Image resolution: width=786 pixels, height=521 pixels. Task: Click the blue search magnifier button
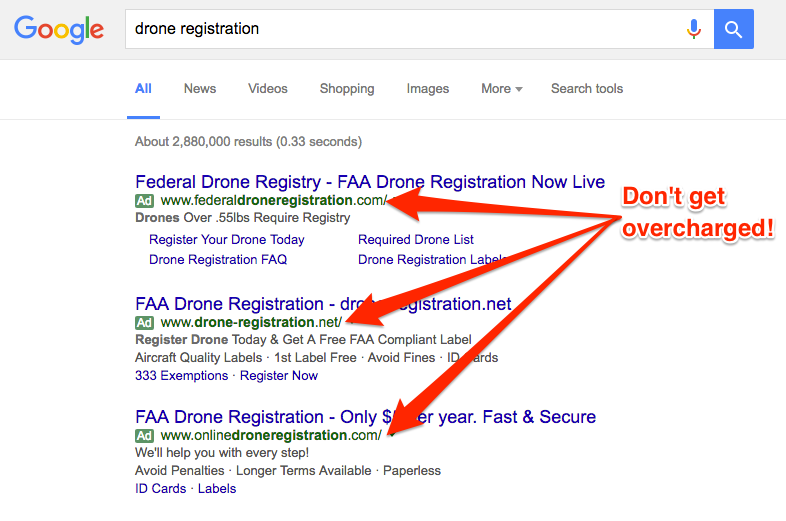(733, 29)
